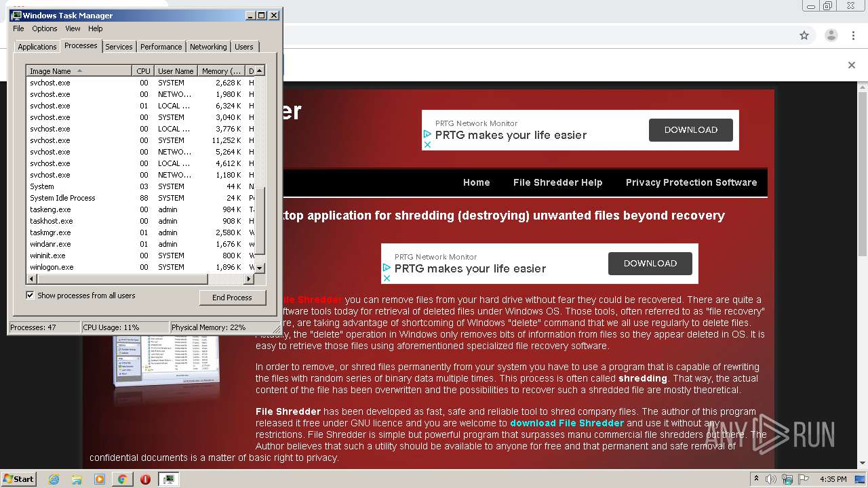The width and height of the screenshot is (868, 488).
Task: Click Chrome address bar field
Action: click(x=536, y=35)
